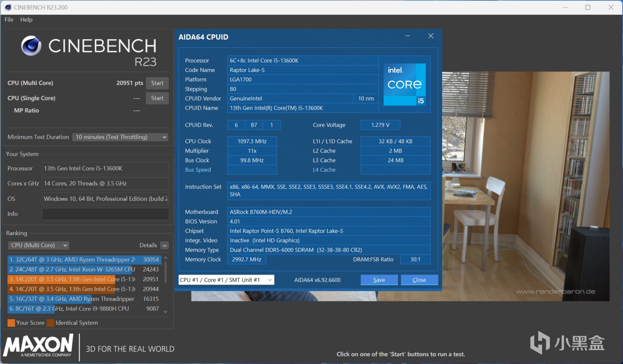The height and width of the screenshot is (364, 623).
Task: Click the Info input field
Action: 105,214
